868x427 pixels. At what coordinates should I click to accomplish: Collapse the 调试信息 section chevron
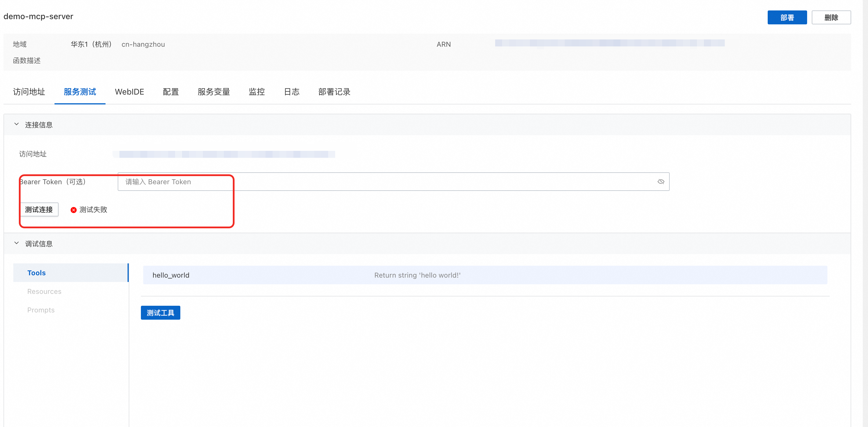click(x=16, y=243)
